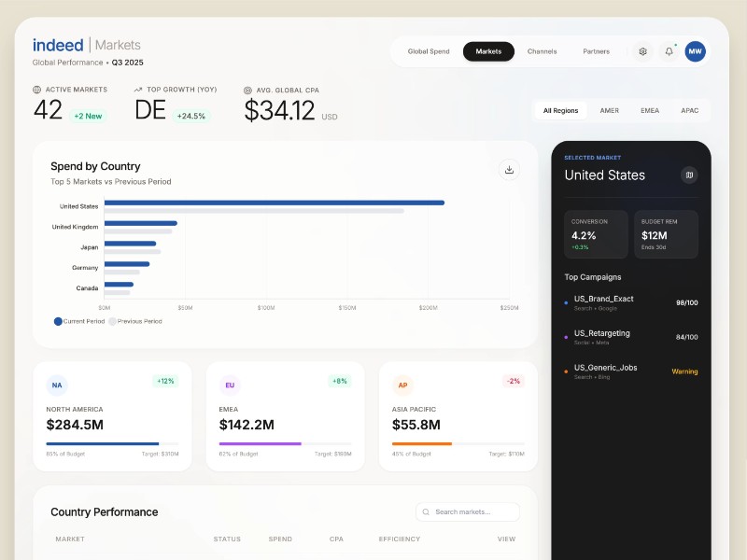747x560 pixels.
Task: Click the EU region badge icon
Action: click(x=230, y=385)
